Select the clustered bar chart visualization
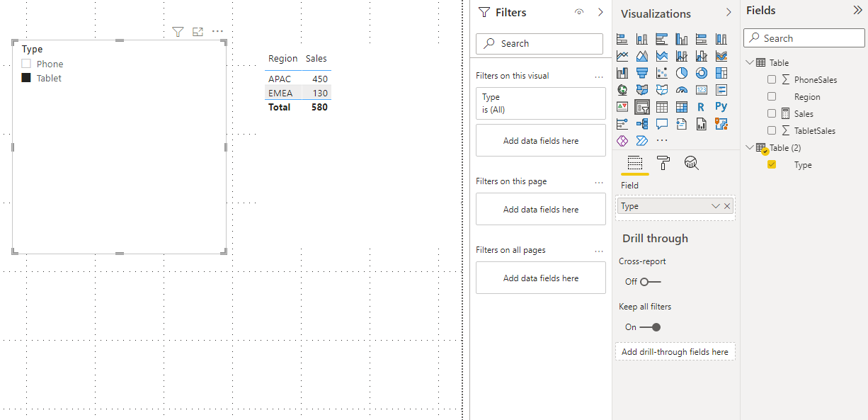 click(662, 39)
